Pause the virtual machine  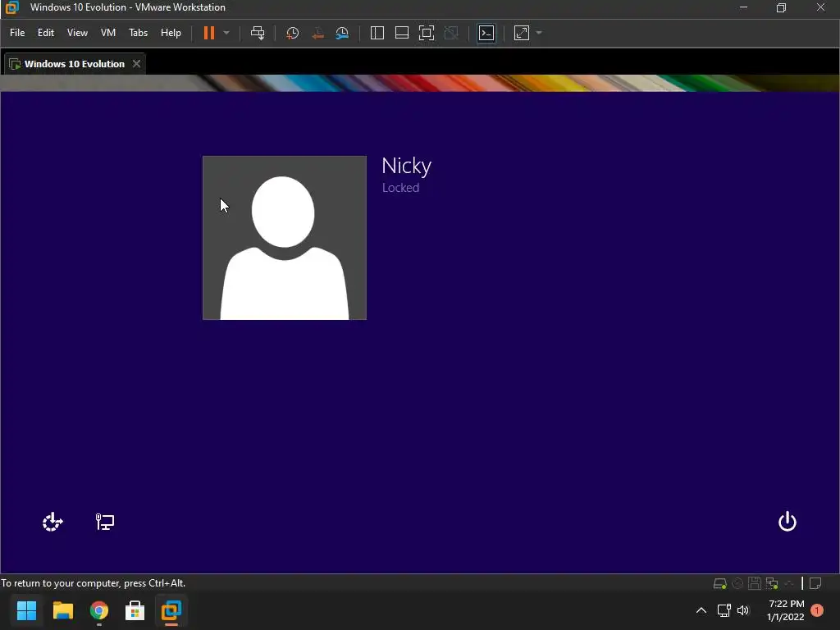click(209, 33)
